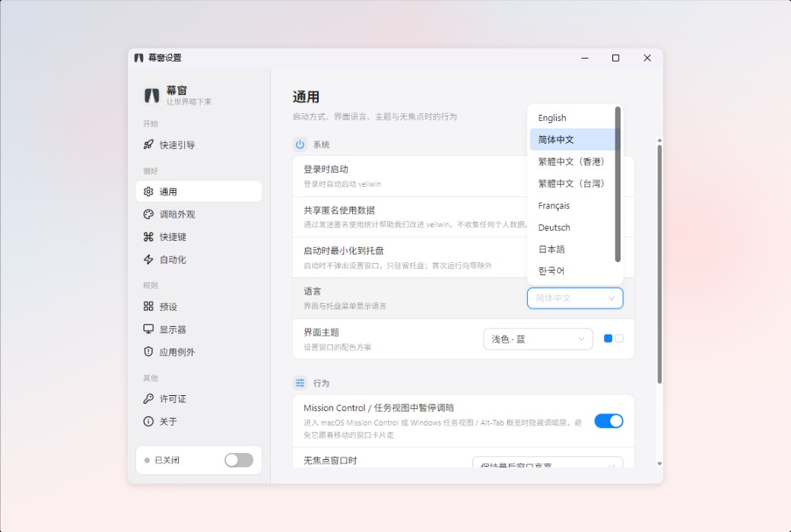Click the app icon in title bar
The height and width of the screenshot is (532, 791).
point(138,58)
